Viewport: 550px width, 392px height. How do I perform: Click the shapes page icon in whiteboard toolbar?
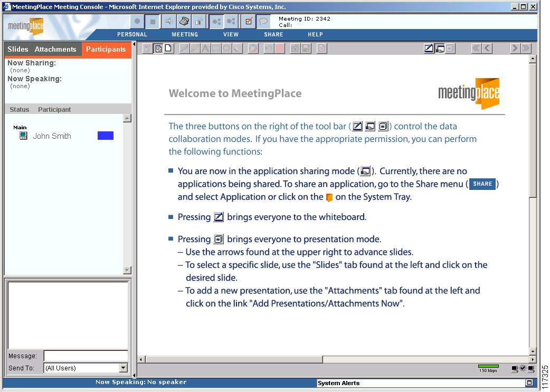click(x=158, y=49)
